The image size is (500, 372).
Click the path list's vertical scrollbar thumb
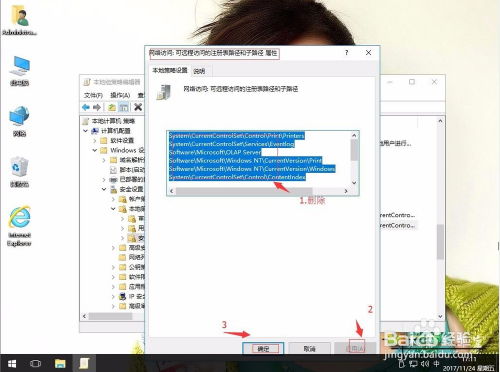(x=354, y=150)
